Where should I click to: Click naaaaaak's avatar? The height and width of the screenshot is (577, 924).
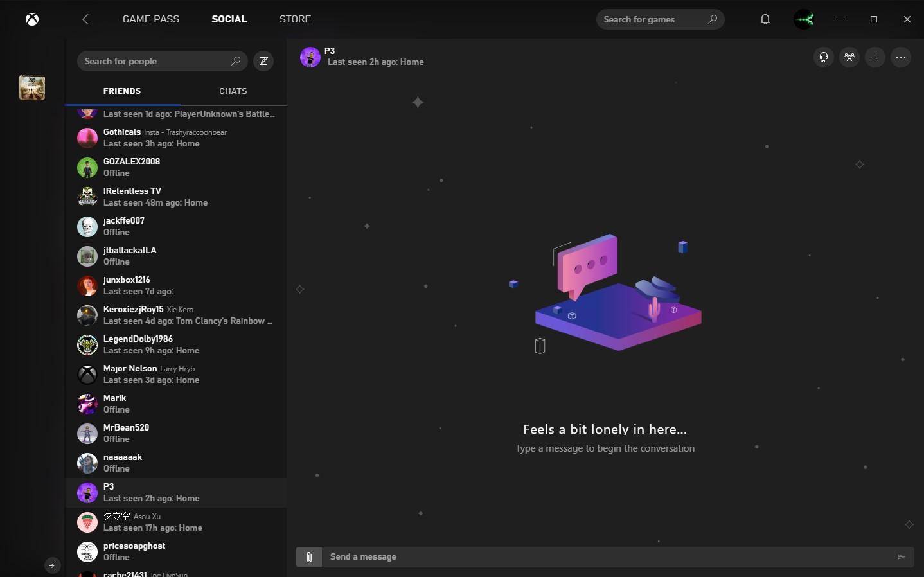coord(87,463)
